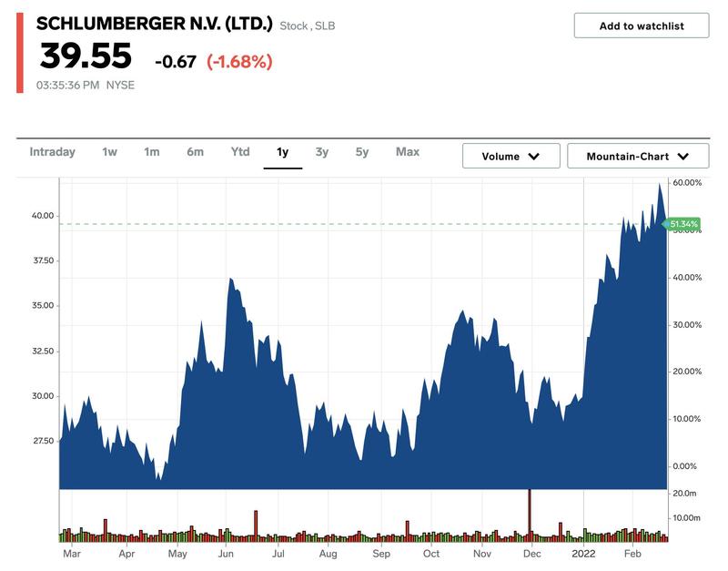The image size is (728, 571).
Task: Add Schlumberger to the watchlist
Action: pyautogui.click(x=642, y=25)
